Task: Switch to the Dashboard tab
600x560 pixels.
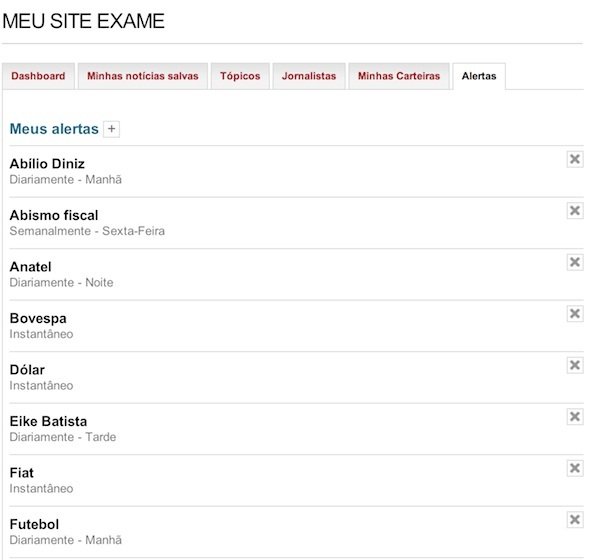Action: click(38, 76)
